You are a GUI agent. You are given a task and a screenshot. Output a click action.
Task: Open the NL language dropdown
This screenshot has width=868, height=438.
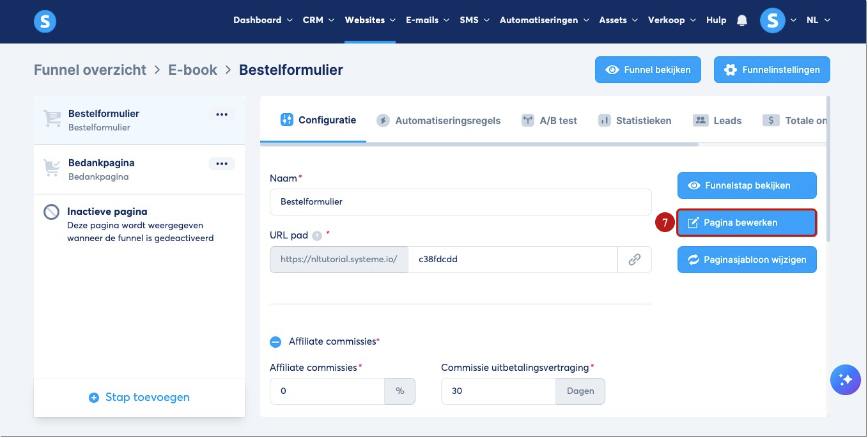818,20
